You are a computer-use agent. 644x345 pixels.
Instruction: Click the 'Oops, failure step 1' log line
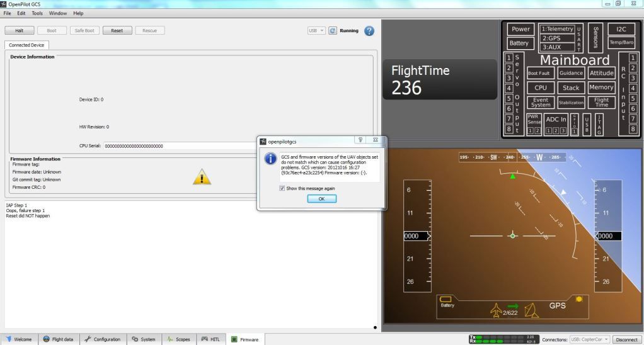[25, 210]
